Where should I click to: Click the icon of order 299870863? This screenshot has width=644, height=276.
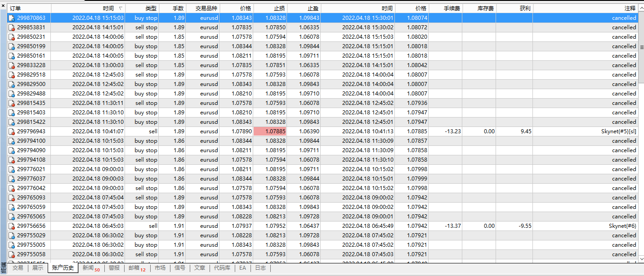click(12, 18)
